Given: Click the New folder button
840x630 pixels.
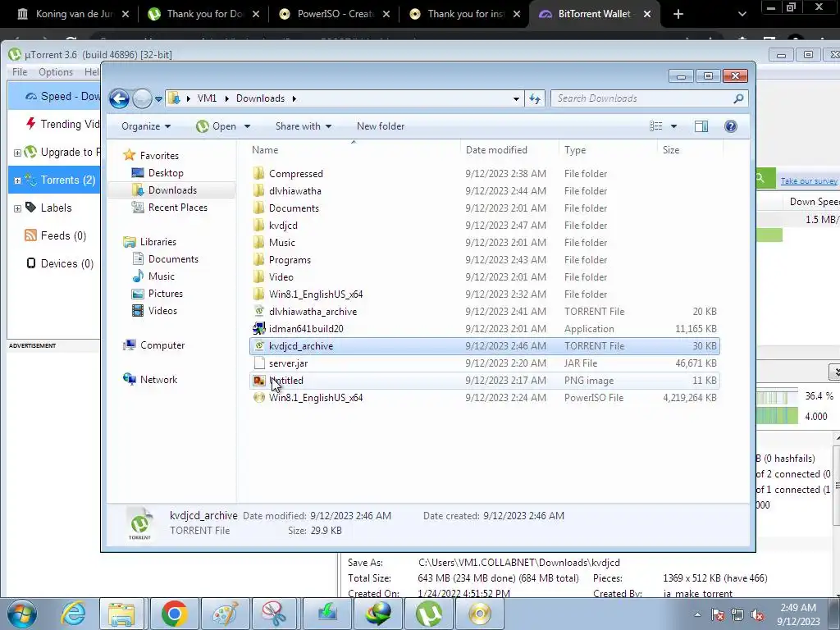Looking at the screenshot, I should pyautogui.click(x=381, y=126).
